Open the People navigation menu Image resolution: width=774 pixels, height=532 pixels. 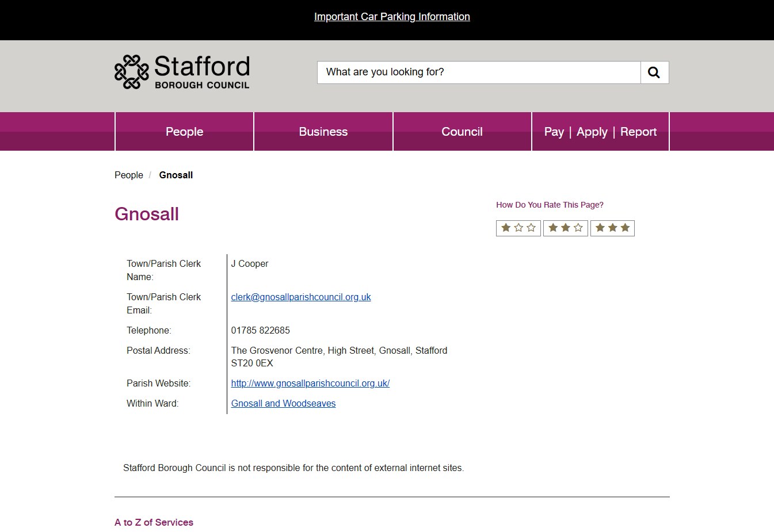point(184,131)
